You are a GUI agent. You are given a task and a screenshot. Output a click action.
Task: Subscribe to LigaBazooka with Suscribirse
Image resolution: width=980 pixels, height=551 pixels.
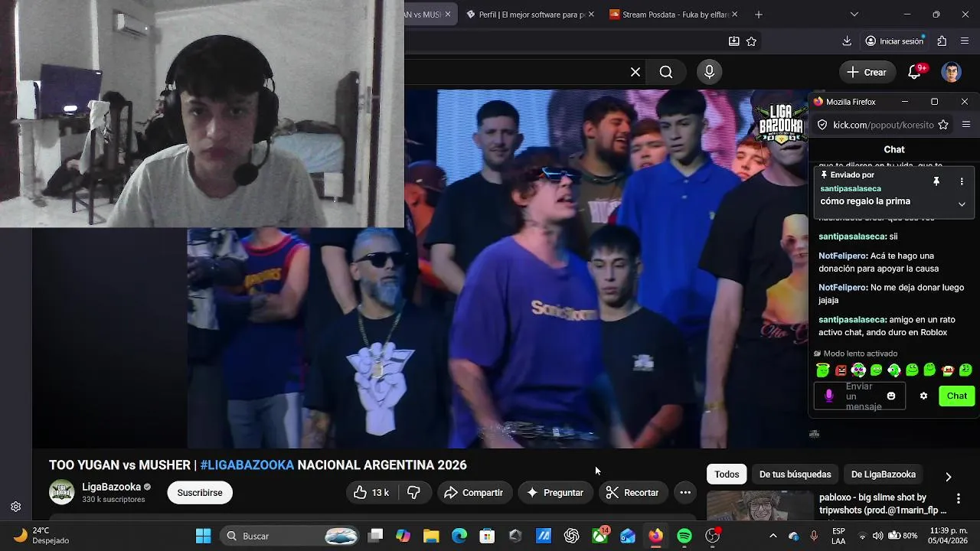200,493
